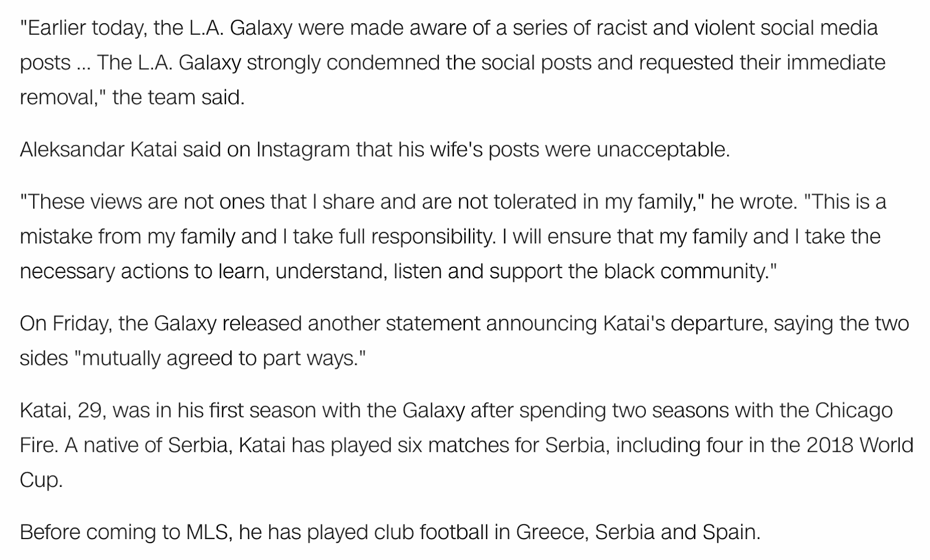Click the phrase "mutually agreed to part ways"
The width and height of the screenshot is (930, 560).
pos(218,358)
